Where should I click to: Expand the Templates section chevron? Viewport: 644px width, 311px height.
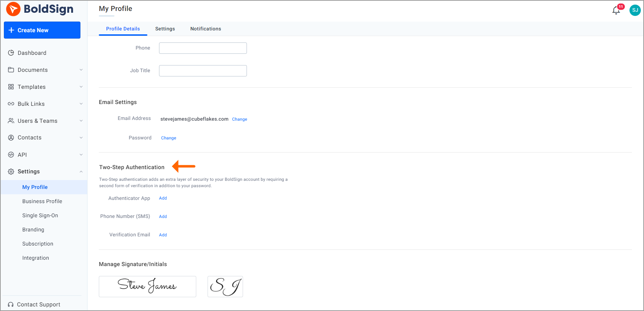(x=81, y=87)
